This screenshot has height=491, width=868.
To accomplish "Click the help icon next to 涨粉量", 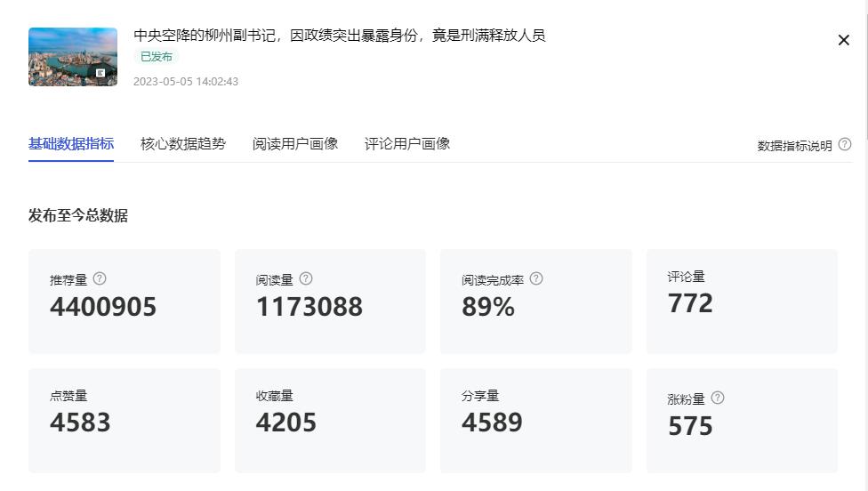I will [x=718, y=398].
